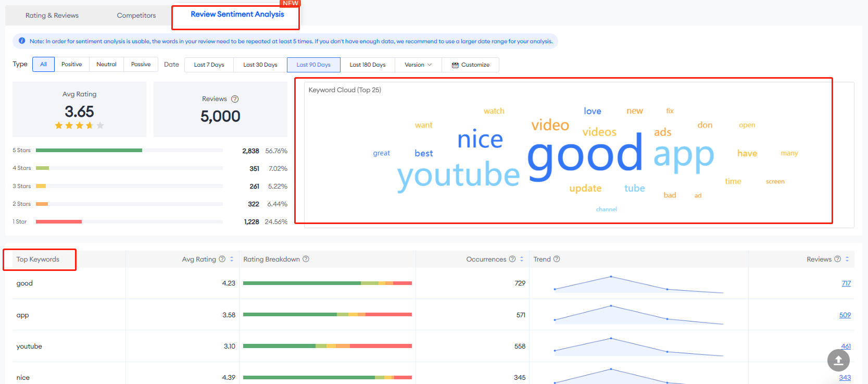Choose the Last 180 Days range
868x384 pixels.
tap(368, 65)
